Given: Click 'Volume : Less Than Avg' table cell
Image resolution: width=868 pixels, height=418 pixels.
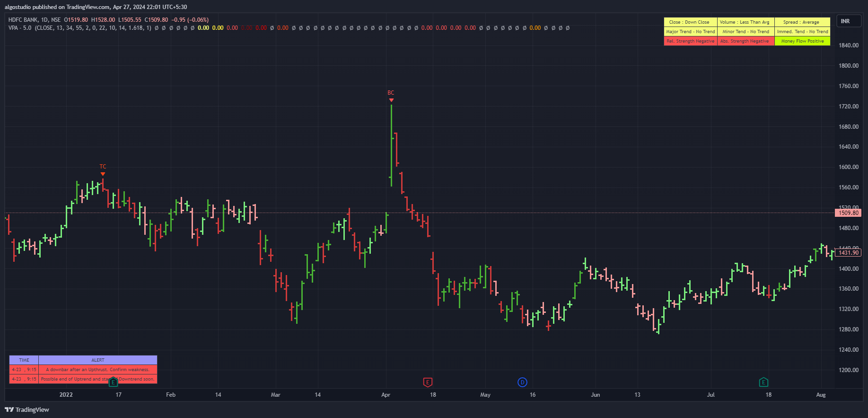Looking at the screenshot, I should coord(745,22).
